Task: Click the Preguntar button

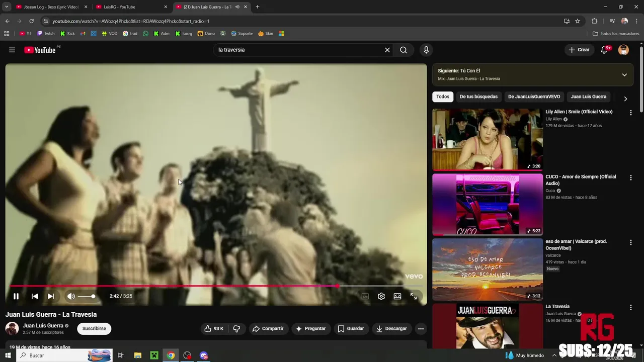Action: pyautogui.click(x=311, y=329)
